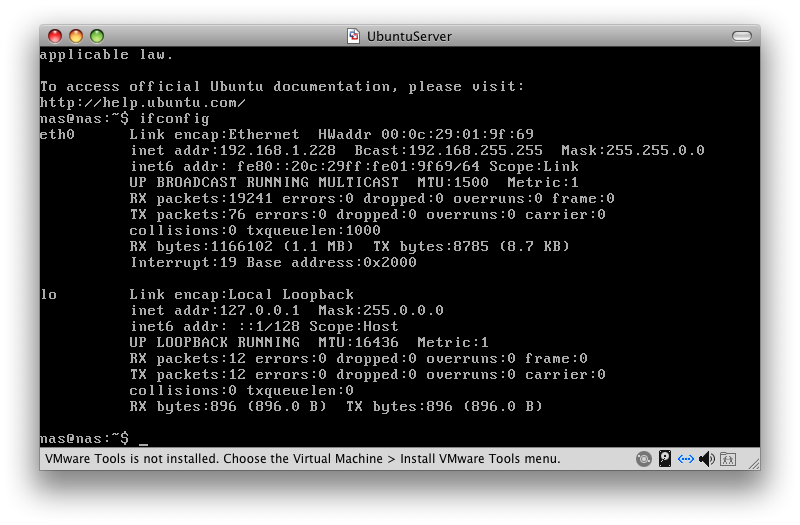Click the 'RX bytes:896 (896.0 B)' text

[228, 407]
